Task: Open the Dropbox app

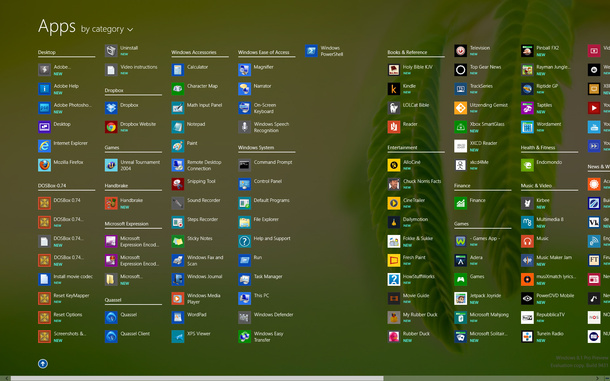Action: click(122, 108)
